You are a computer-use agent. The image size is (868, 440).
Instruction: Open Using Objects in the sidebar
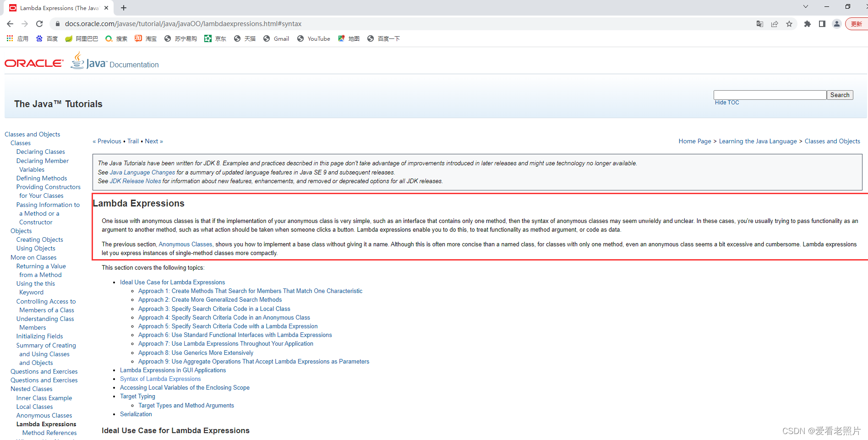pyautogui.click(x=36, y=249)
